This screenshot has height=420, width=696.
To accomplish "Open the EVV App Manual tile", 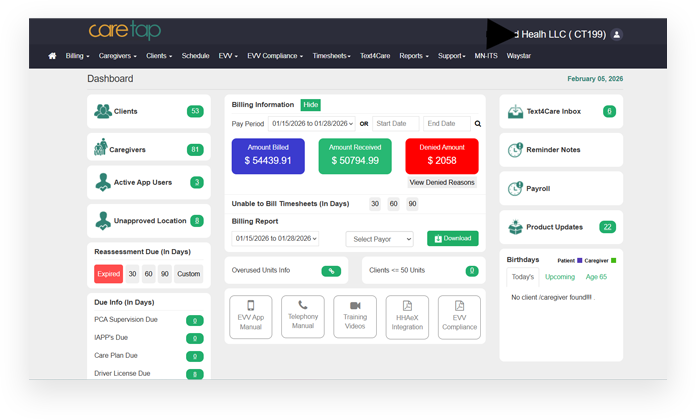I will click(x=250, y=316).
